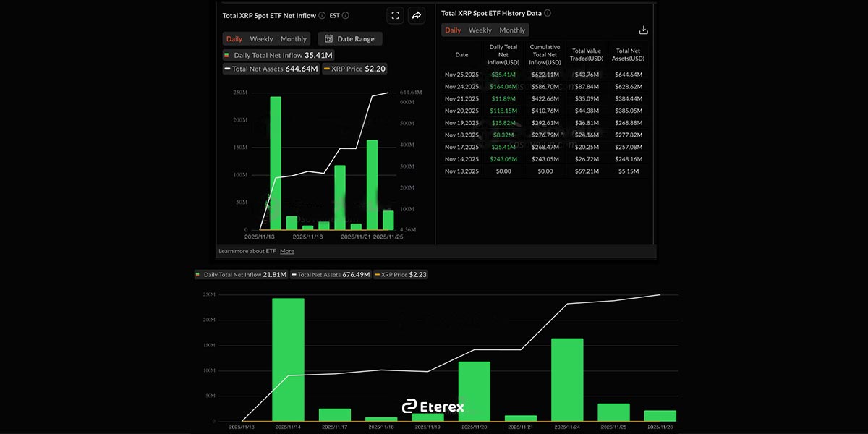
Task: Select Weekly tab in net inflow chart
Action: 261,39
